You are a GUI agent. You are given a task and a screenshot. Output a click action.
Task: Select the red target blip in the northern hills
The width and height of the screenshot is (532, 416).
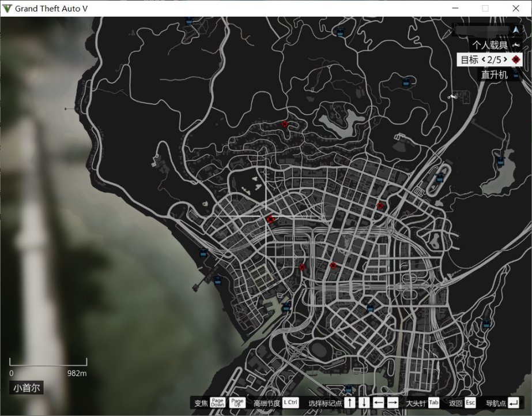tap(285, 124)
